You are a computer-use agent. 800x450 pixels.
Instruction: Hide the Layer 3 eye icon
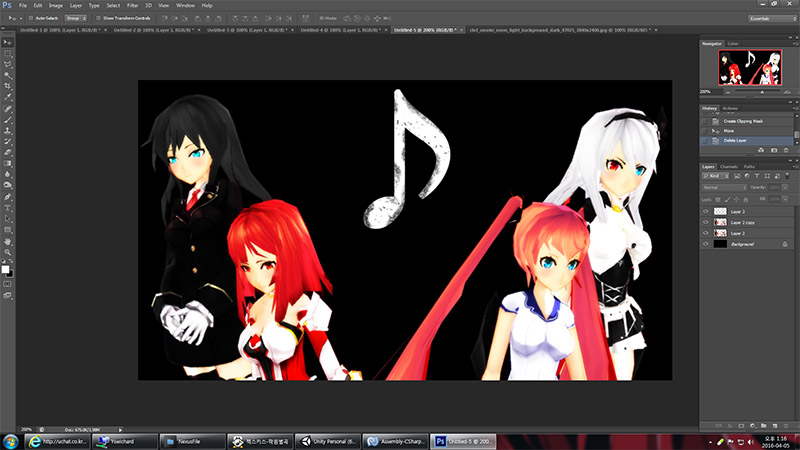coord(706,211)
